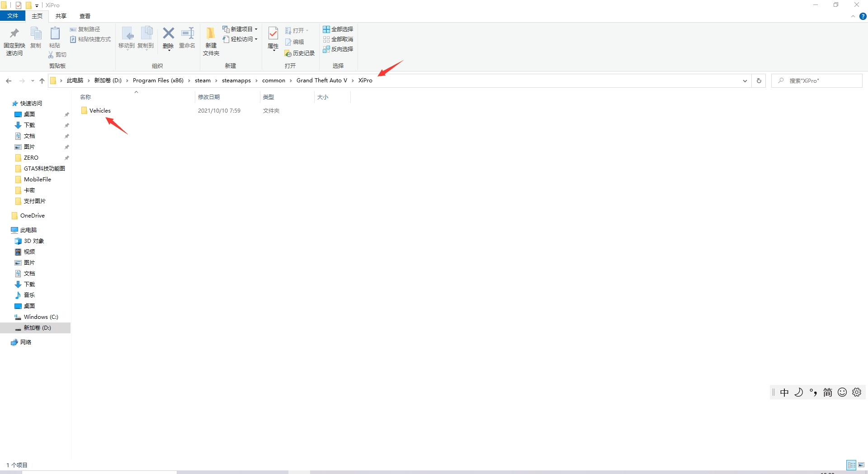Select the Vehicles folder
The width and height of the screenshot is (868, 474).
coord(100,111)
